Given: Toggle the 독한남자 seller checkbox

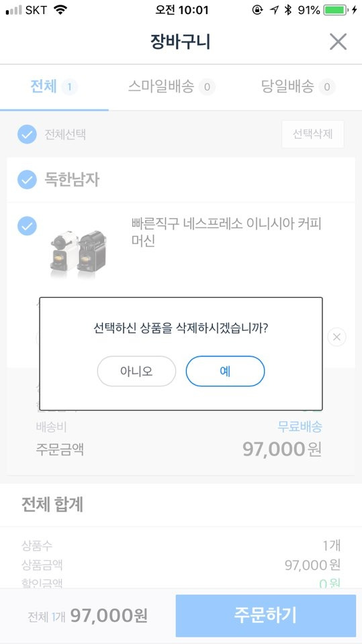Looking at the screenshot, I should click(x=27, y=180).
